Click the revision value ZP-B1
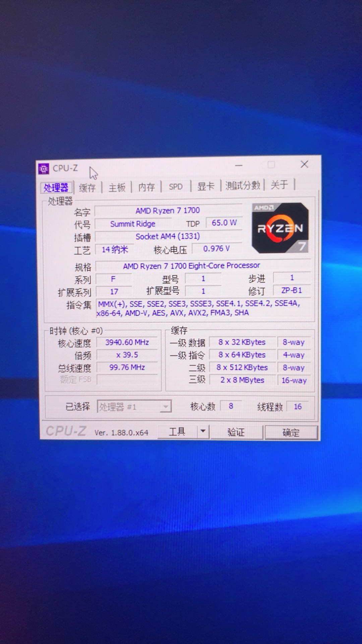The height and width of the screenshot is (644, 362). pos(292,290)
